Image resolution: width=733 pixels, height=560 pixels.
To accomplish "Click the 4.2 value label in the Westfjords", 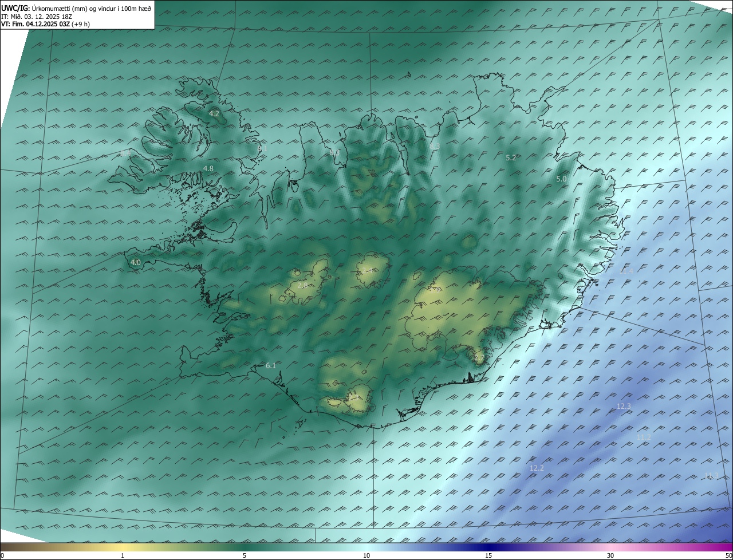I will [214, 114].
